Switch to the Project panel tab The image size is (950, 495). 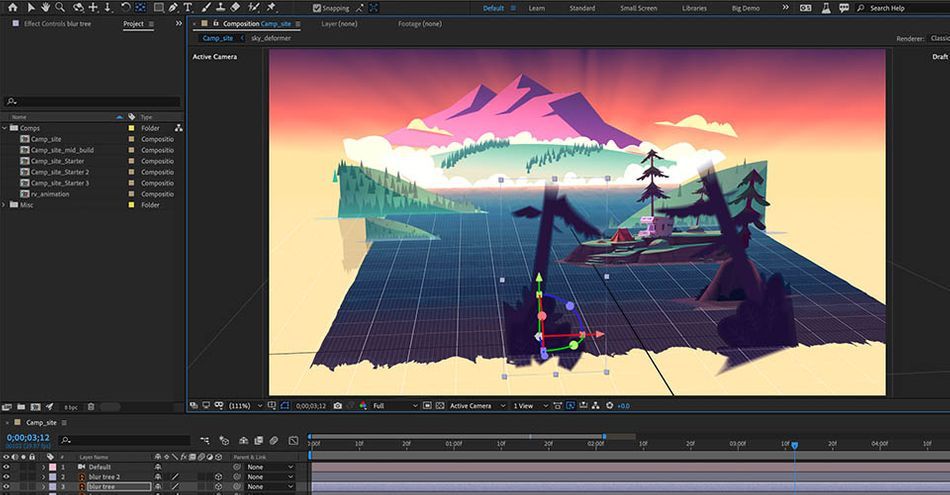point(133,24)
